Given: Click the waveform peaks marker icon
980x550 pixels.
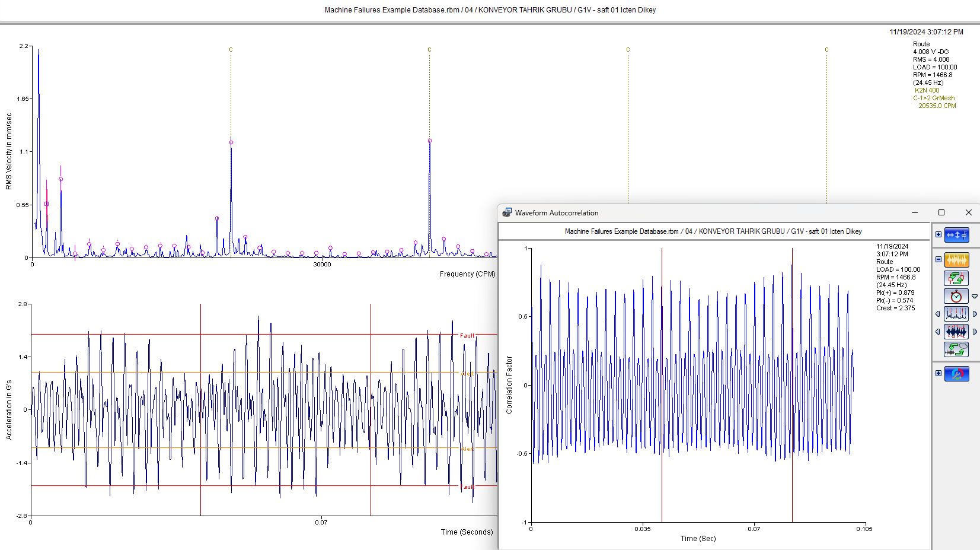Looking at the screenshot, I should (956, 332).
